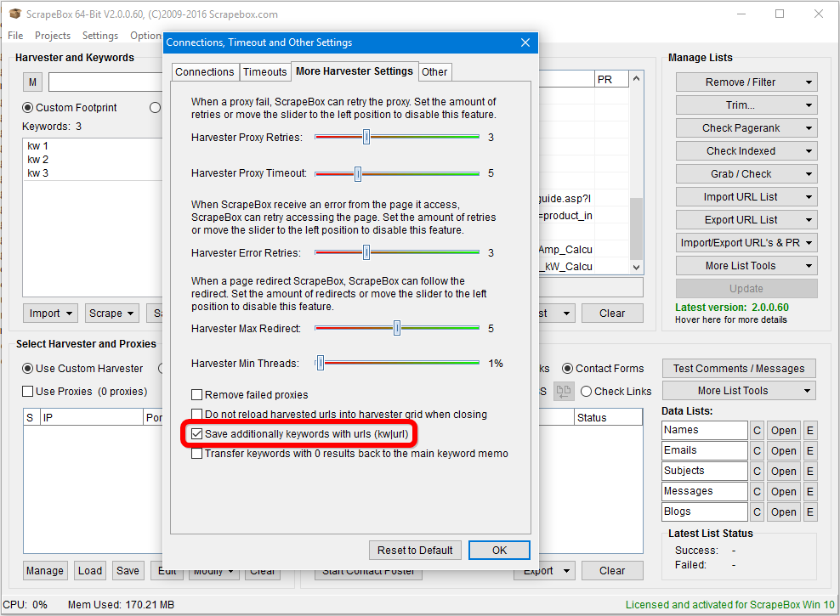The image size is (840, 616).
Task: Clear the Emails list with C button
Action: point(757,451)
